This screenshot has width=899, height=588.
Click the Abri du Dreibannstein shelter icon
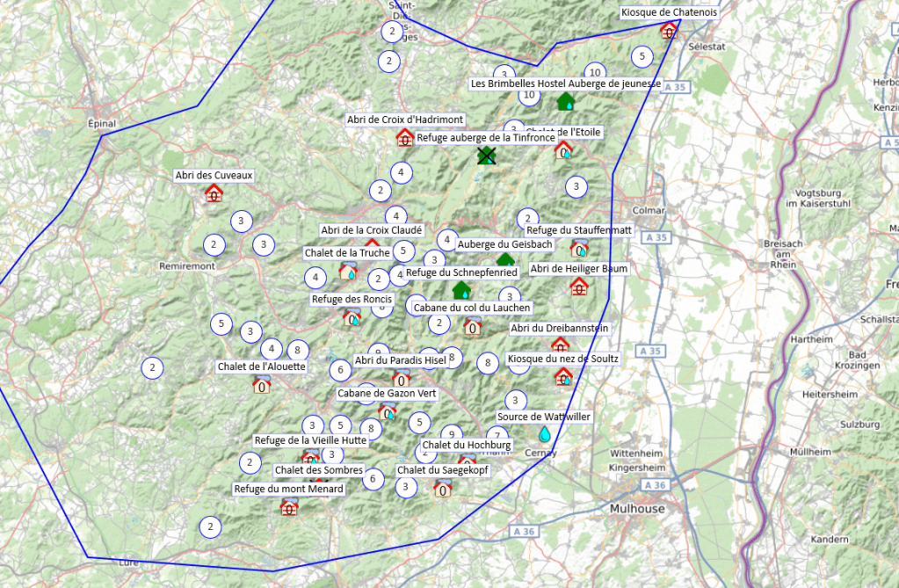pos(559,345)
